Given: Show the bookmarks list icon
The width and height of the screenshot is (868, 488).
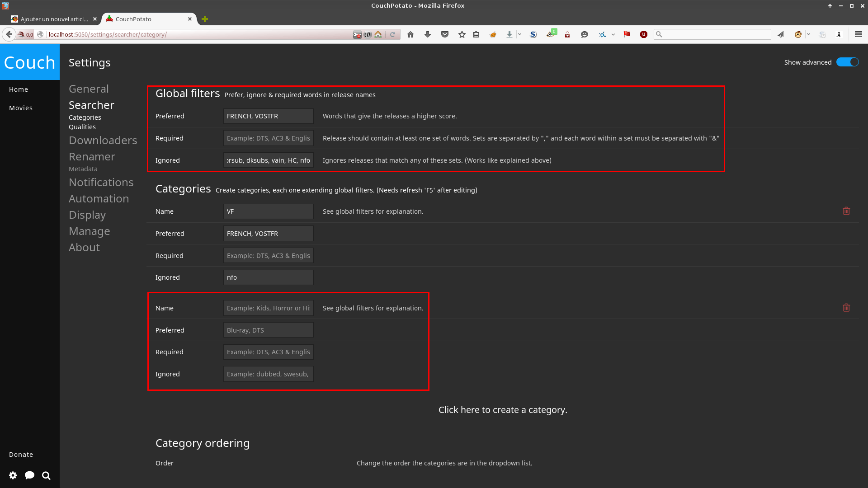Looking at the screenshot, I should [476, 34].
